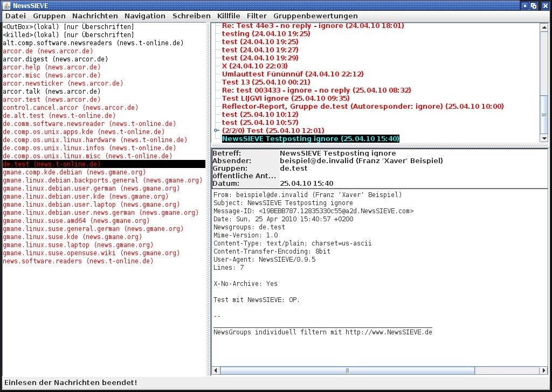
Task: Click the message body horizontal scrollbar thumb
Action: pyautogui.click(x=347, y=370)
